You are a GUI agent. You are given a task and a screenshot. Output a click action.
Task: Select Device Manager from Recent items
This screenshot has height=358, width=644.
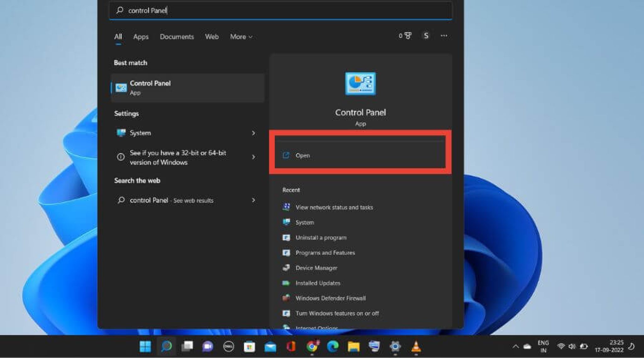tap(316, 268)
